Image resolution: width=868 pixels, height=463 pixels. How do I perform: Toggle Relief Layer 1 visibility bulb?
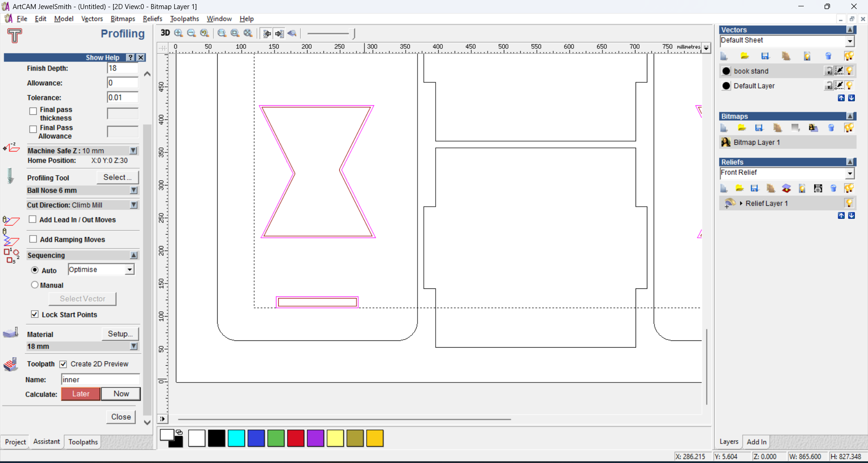849,203
